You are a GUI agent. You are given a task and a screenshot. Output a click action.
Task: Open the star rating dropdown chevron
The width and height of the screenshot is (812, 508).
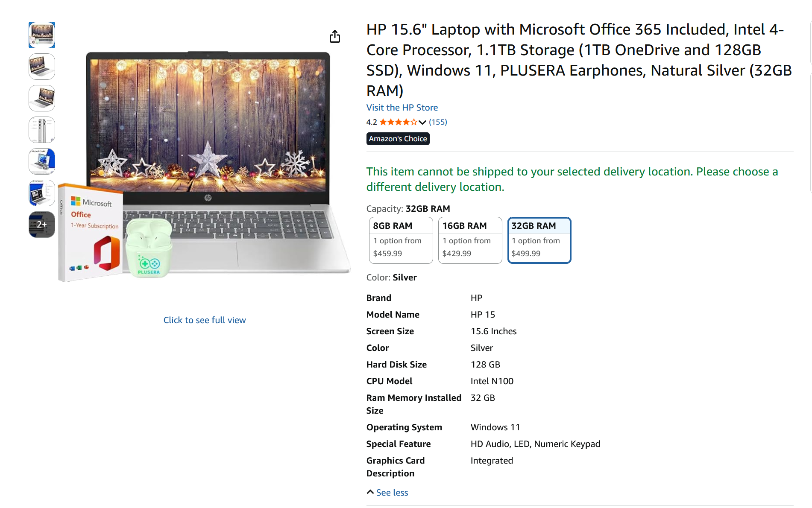point(422,123)
